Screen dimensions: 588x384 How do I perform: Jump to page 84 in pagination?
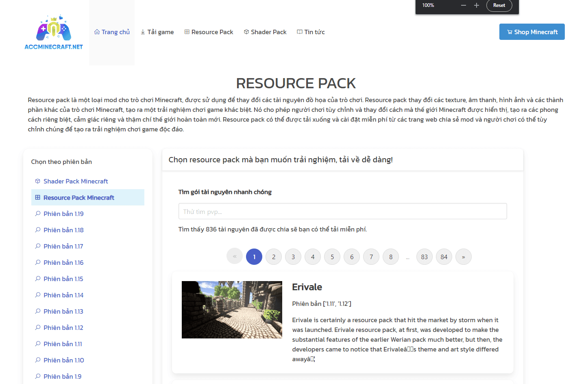(444, 257)
